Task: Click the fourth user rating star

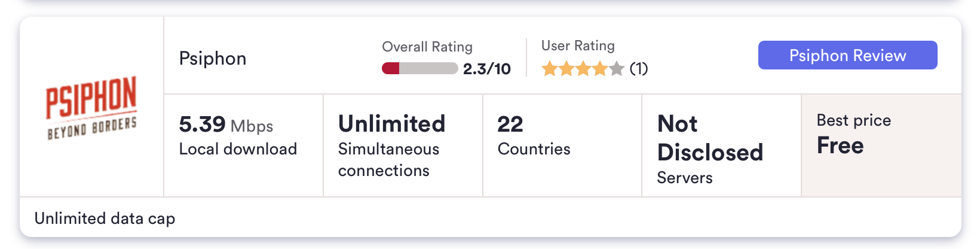Action: pos(600,69)
